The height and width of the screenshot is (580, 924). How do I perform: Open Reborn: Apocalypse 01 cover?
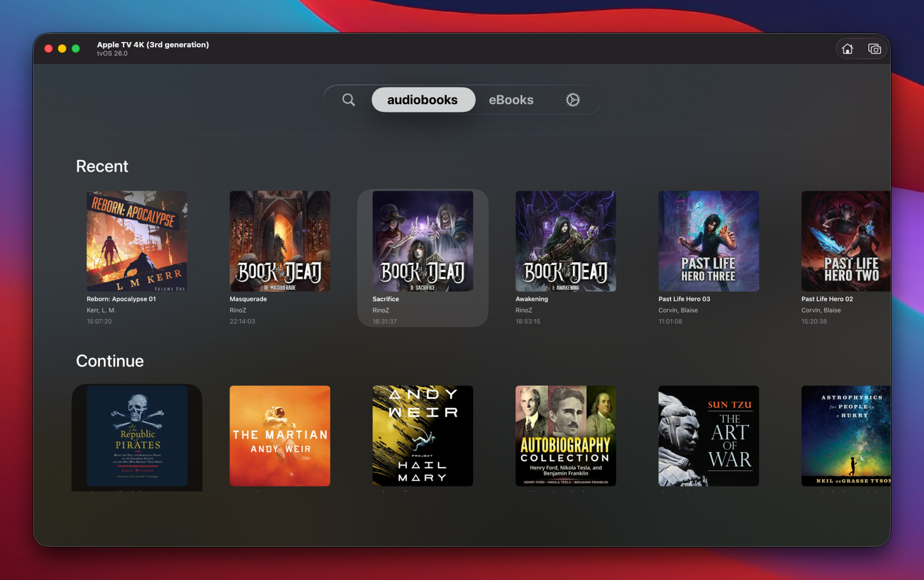coord(137,241)
